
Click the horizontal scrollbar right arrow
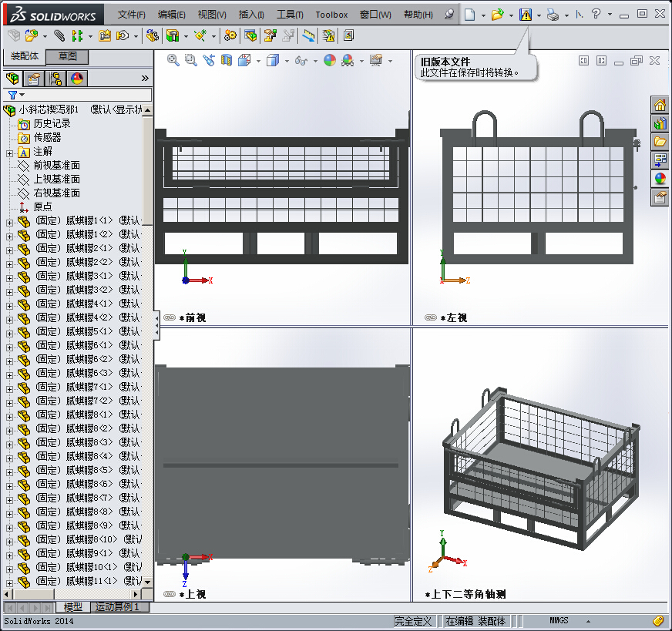(x=136, y=594)
